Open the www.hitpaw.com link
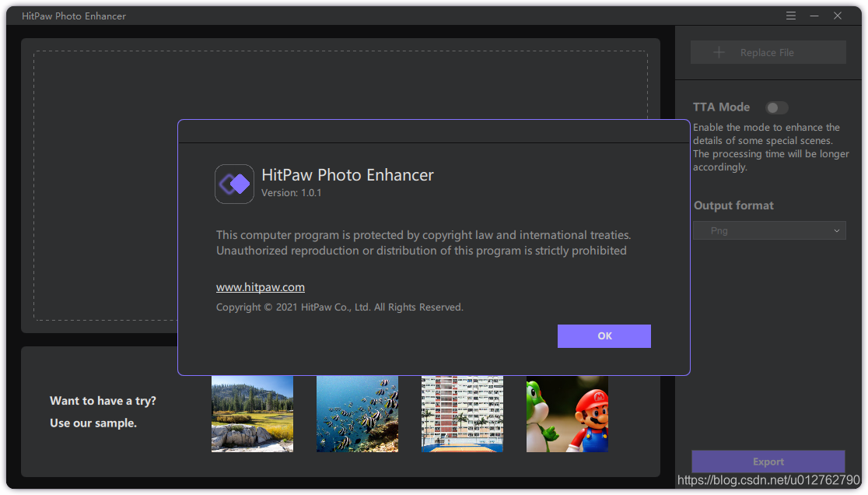The image size is (868, 495). pyautogui.click(x=261, y=287)
